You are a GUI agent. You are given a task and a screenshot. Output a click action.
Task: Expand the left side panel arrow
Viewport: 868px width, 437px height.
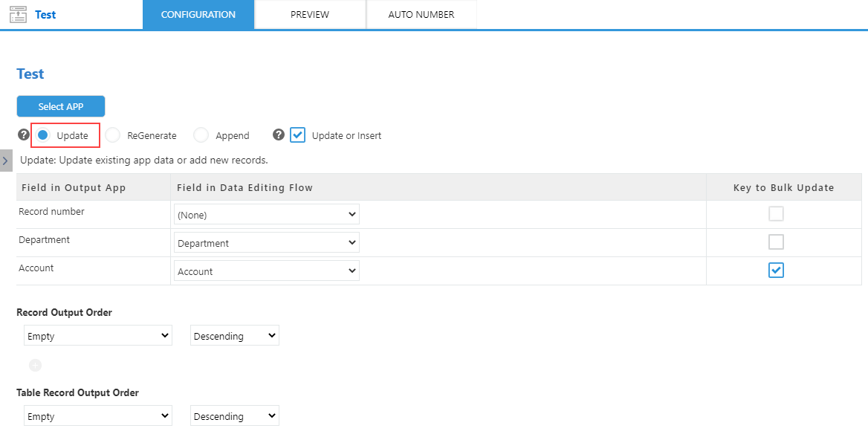(x=5, y=161)
